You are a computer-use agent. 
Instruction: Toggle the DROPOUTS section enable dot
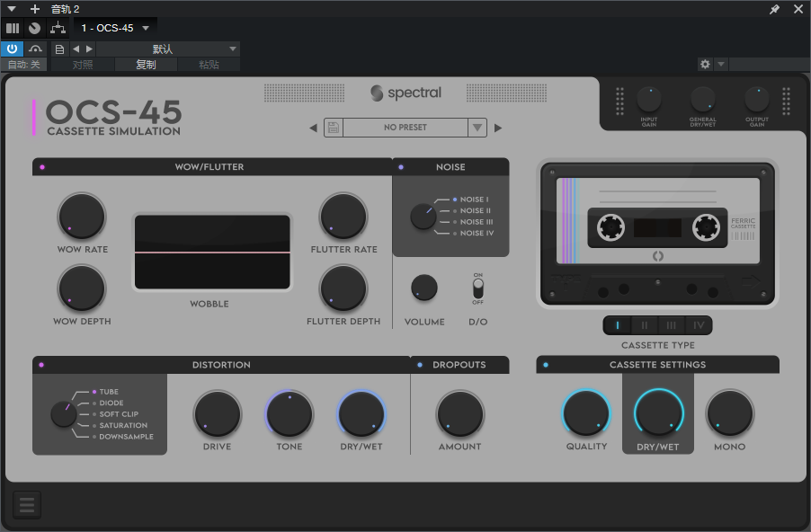420,365
